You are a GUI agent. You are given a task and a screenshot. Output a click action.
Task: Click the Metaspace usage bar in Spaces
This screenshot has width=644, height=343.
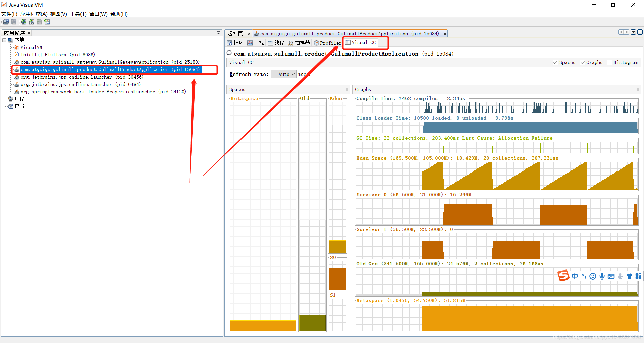coord(263,326)
